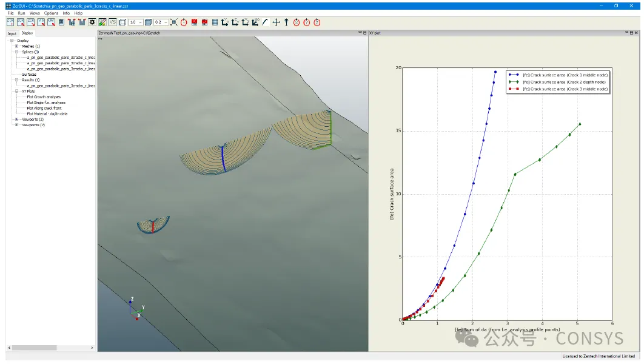Click the XYZ axis triad in viewport

(136, 309)
